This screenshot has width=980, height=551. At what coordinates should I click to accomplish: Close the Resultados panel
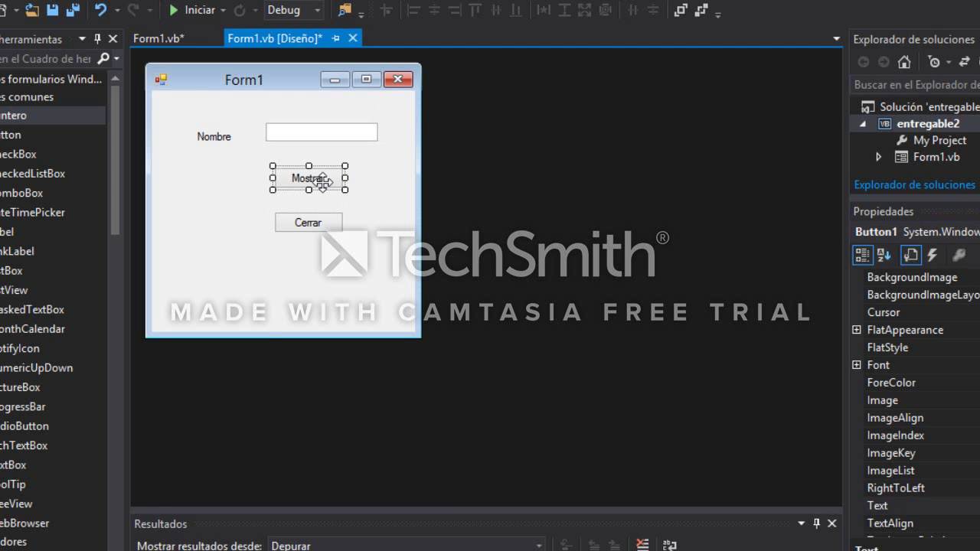click(832, 523)
